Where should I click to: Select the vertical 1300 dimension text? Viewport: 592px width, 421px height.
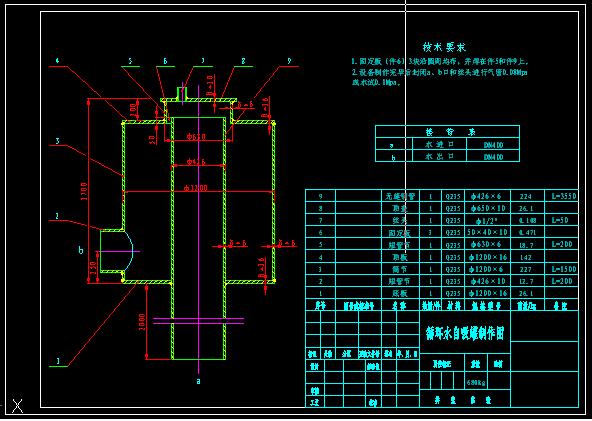(84, 191)
